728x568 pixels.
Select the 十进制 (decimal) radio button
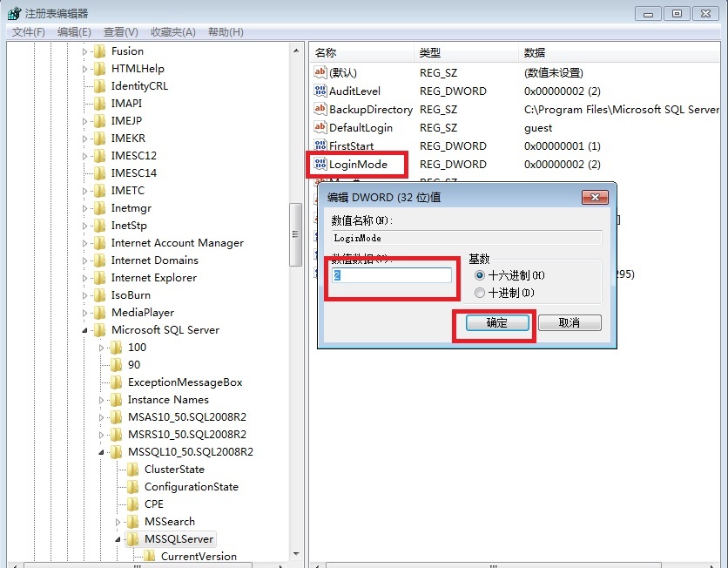pos(480,294)
